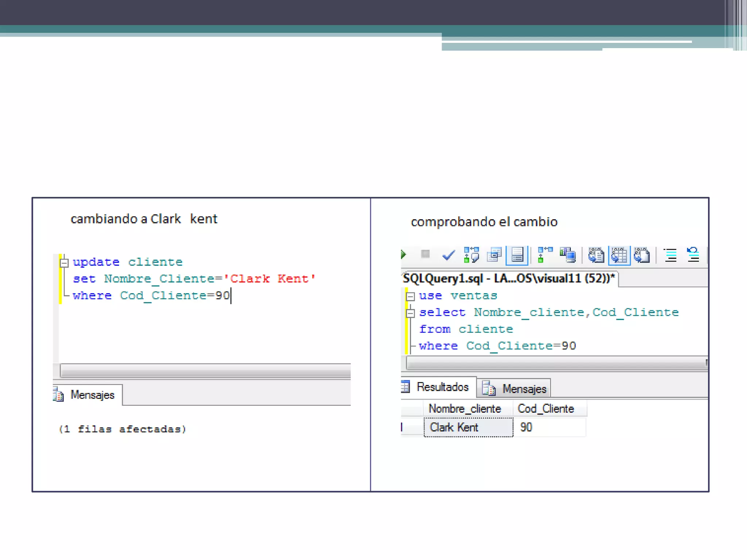Toggle the Results to Grid output mode
Screen dimensions: 747x560
(619, 255)
